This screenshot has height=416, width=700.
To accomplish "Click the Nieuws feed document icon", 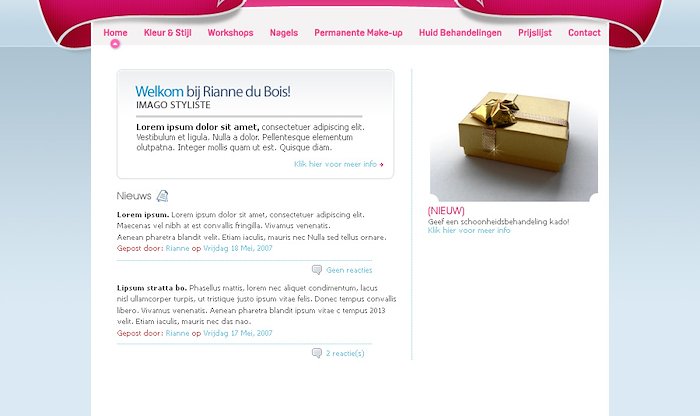I will [x=162, y=196].
